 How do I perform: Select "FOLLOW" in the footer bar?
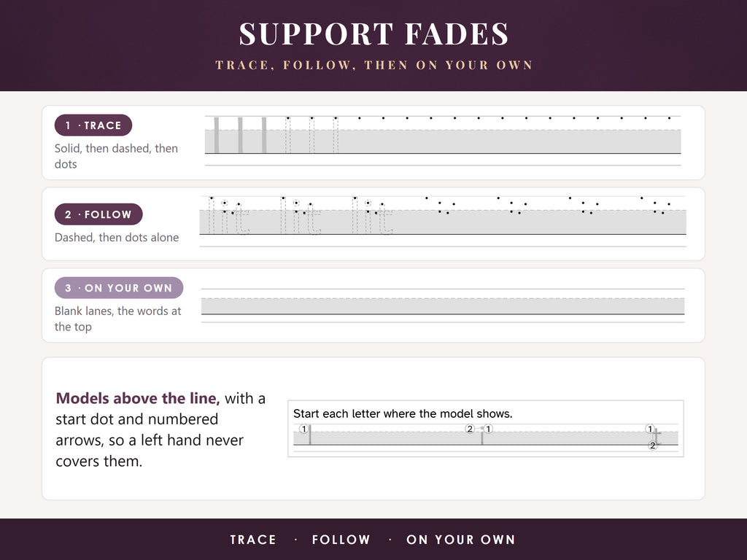tap(341, 540)
